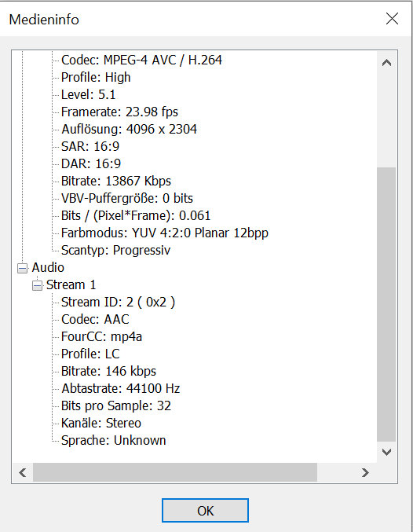The width and height of the screenshot is (413, 532).
Task: Select the Bitrate: 13867 Kbps entry
Action: coord(116,182)
